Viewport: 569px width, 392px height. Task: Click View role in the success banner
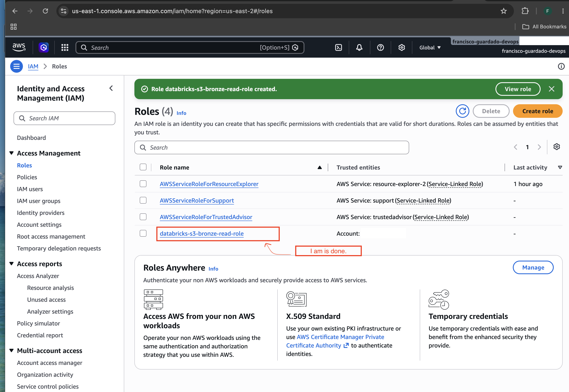pos(518,89)
